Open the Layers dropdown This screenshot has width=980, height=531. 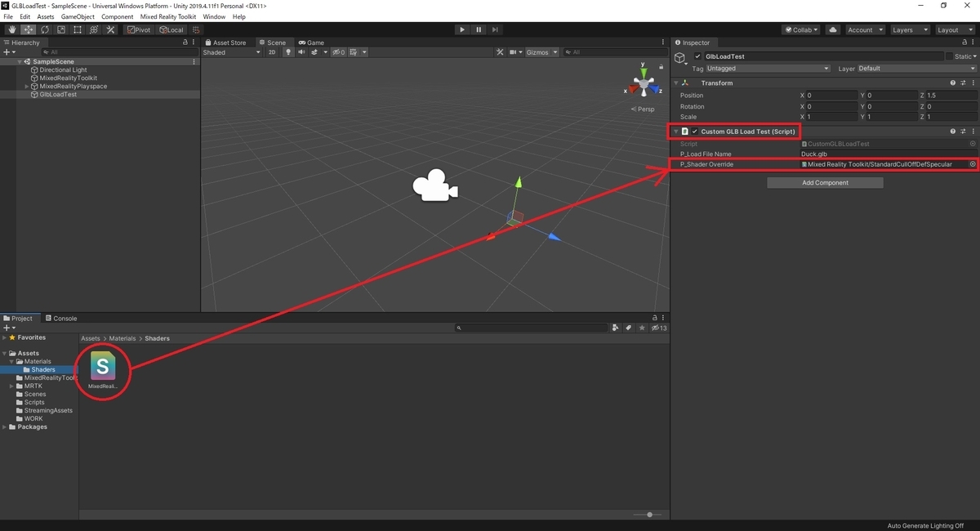[909, 30]
